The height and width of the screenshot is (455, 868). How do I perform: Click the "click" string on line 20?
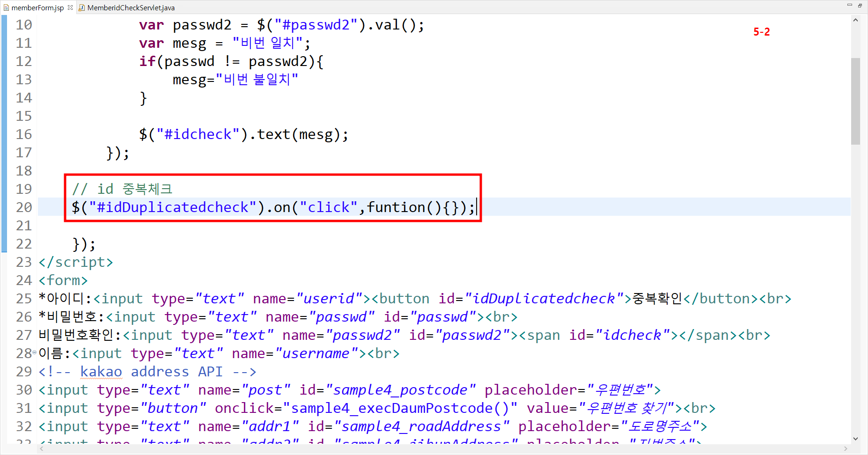[x=329, y=207]
